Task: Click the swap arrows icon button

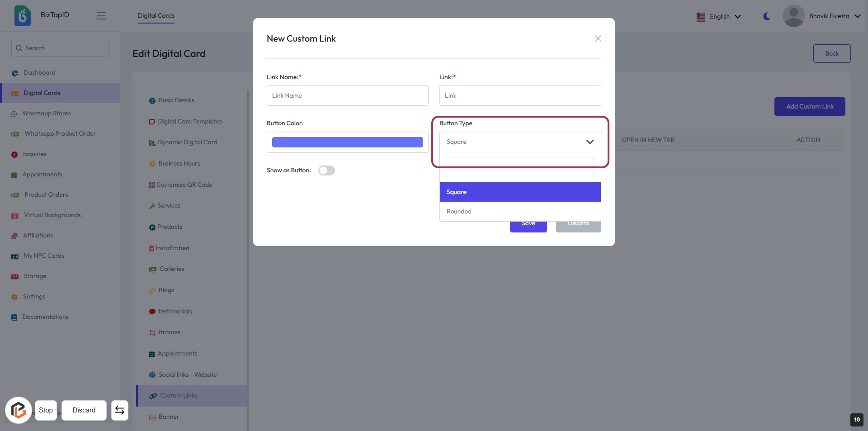Action: [x=120, y=410]
